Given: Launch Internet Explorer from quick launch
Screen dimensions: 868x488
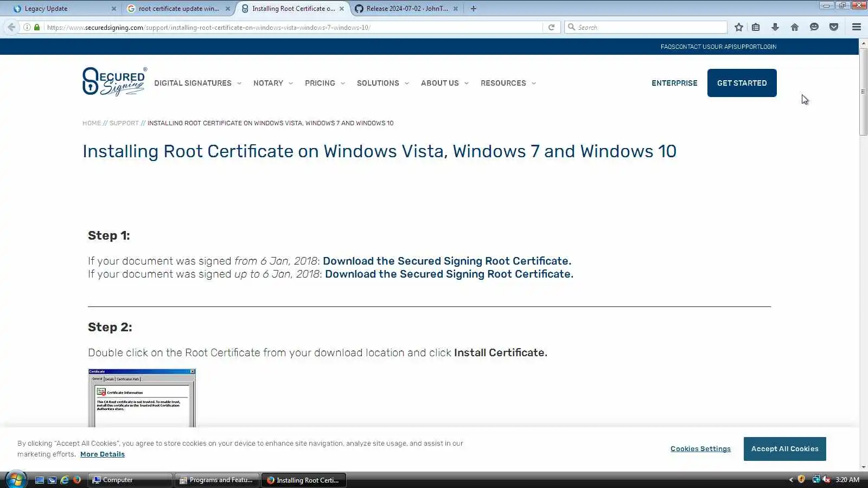Looking at the screenshot, I should tap(65, 480).
